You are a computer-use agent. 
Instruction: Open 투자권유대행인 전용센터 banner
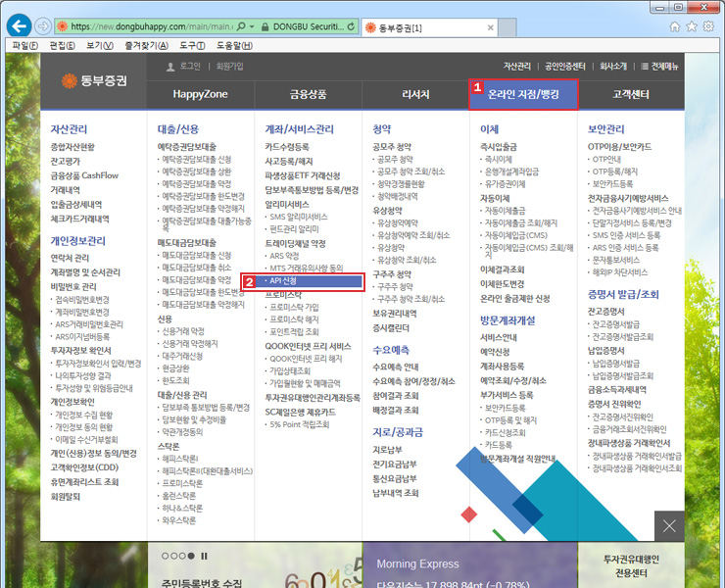(x=631, y=566)
